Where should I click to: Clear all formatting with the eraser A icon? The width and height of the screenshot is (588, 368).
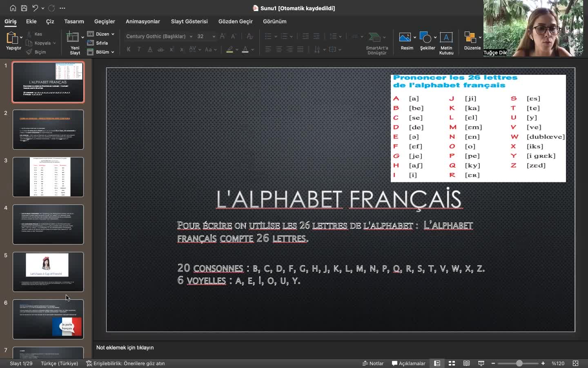(250, 36)
